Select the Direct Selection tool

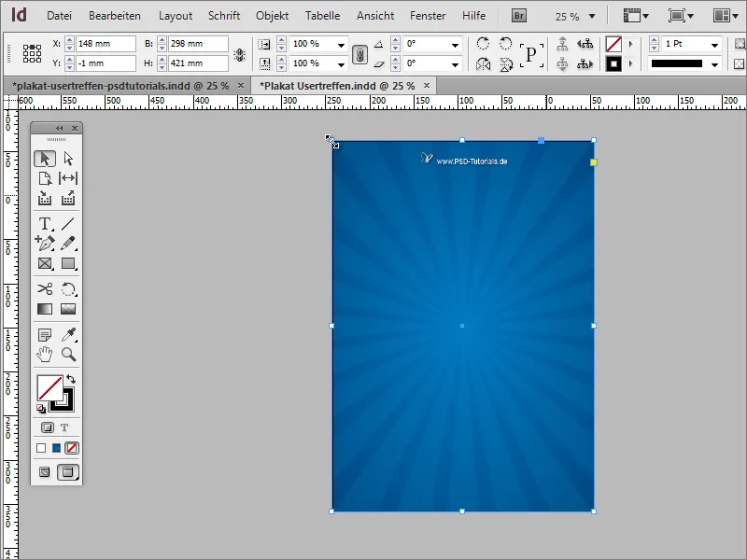(x=68, y=159)
